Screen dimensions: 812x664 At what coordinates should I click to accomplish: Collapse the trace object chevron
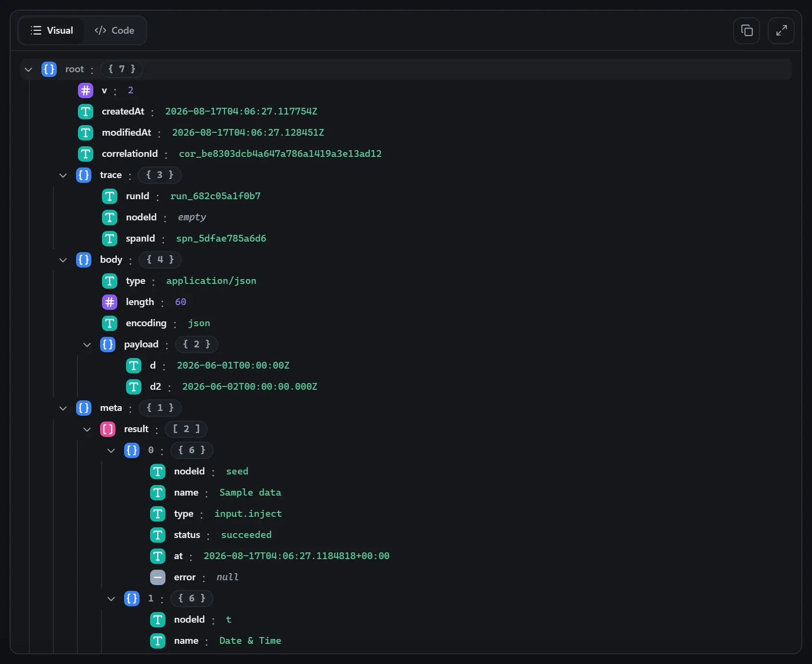point(63,175)
